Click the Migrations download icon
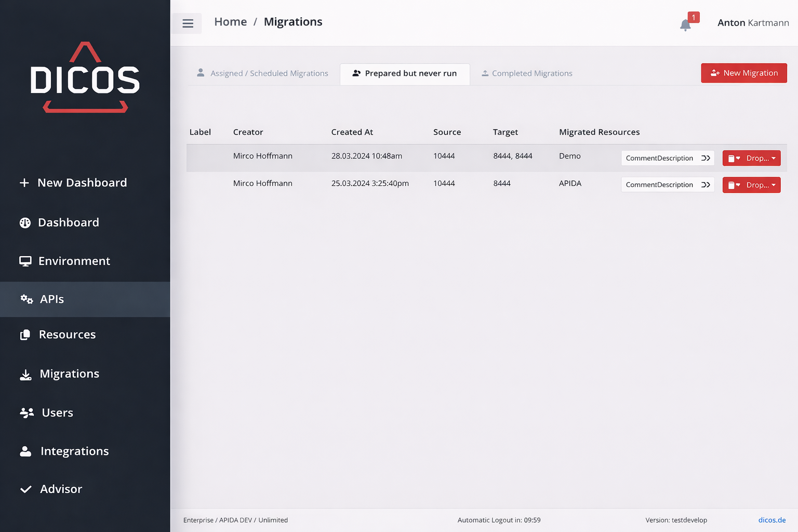 (x=25, y=375)
